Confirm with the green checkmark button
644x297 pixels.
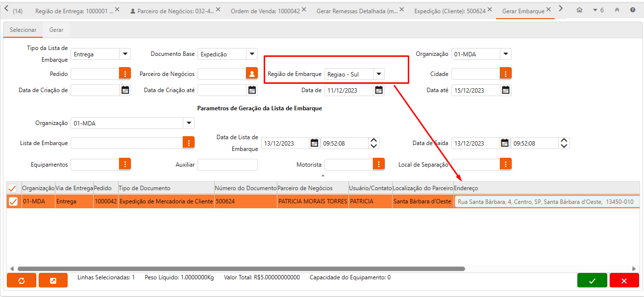click(592, 280)
